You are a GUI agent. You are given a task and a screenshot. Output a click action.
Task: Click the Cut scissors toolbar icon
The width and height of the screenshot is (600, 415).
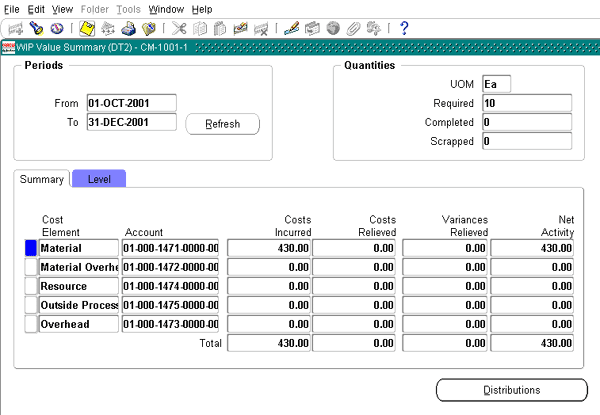click(179, 28)
